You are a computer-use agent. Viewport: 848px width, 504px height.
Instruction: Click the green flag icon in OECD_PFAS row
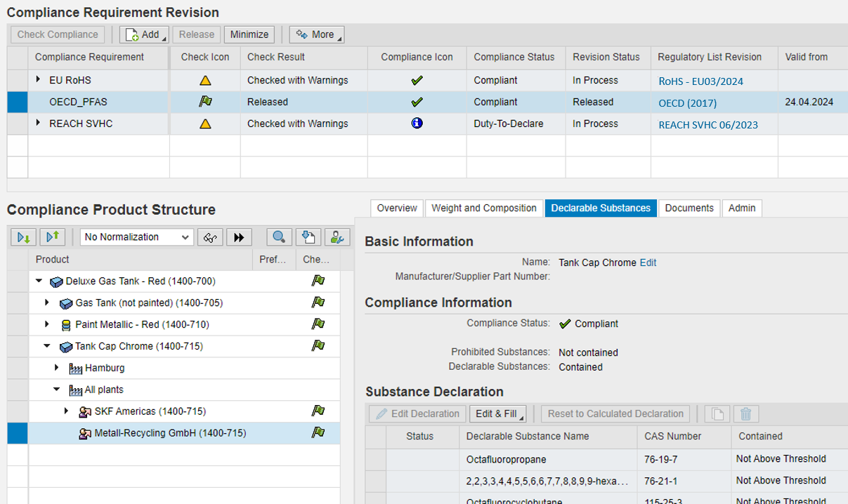click(205, 102)
